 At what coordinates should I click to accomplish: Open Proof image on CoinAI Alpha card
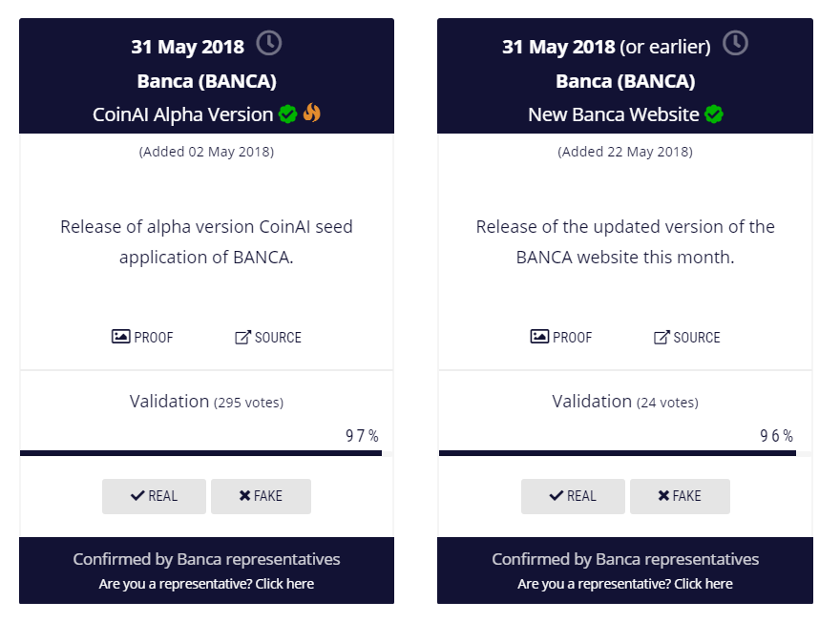[x=143, y=337]
